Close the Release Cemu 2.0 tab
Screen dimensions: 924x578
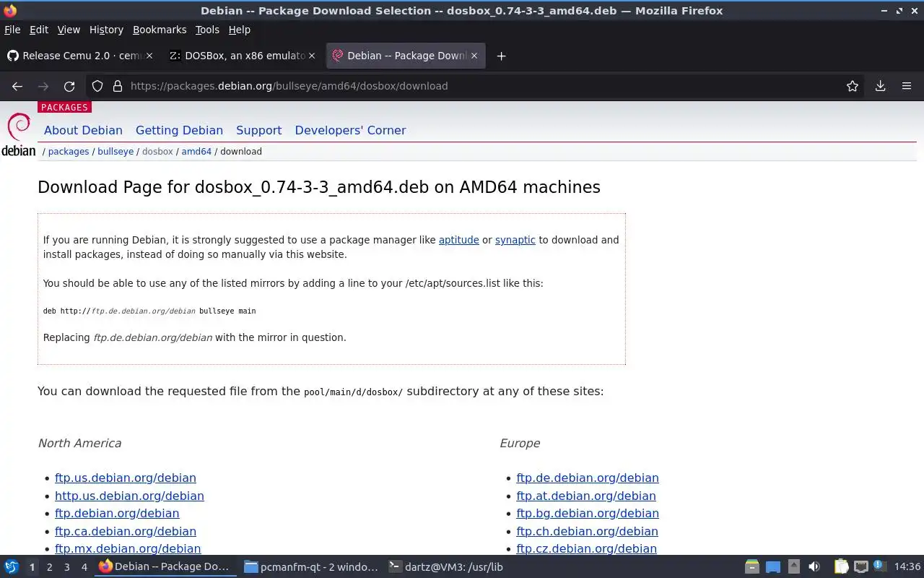pos(149,56)
